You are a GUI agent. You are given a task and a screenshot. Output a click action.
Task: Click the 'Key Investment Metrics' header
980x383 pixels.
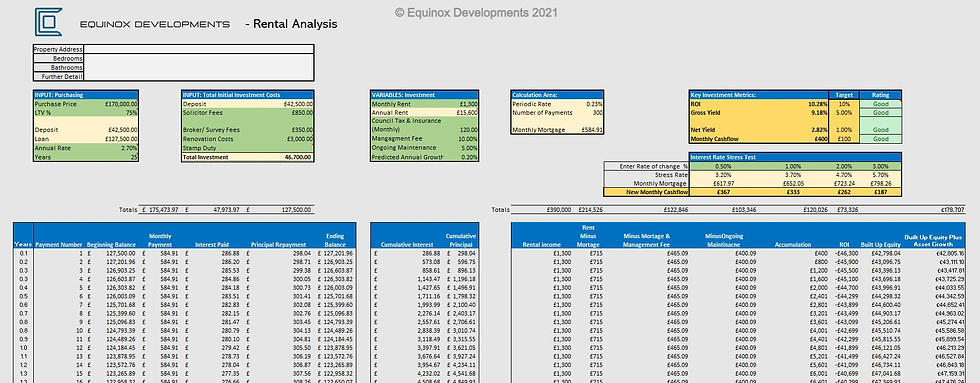[759, 95]
